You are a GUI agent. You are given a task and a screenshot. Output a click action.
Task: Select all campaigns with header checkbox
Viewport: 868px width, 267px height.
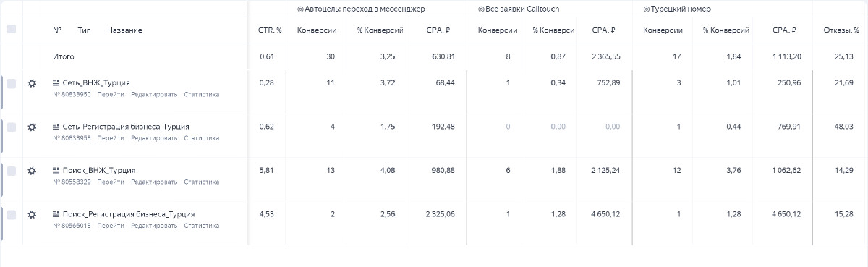coord(11,30)
